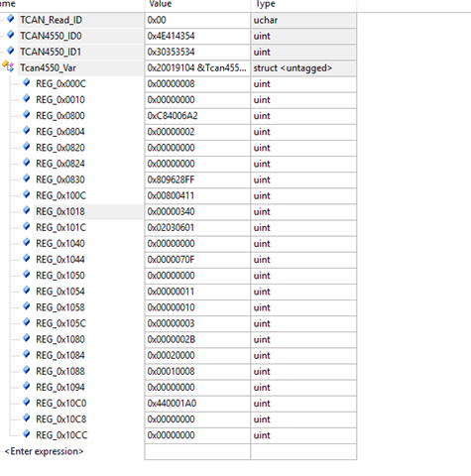Click the field icon beside REG_0x1054

click(27, 290)
